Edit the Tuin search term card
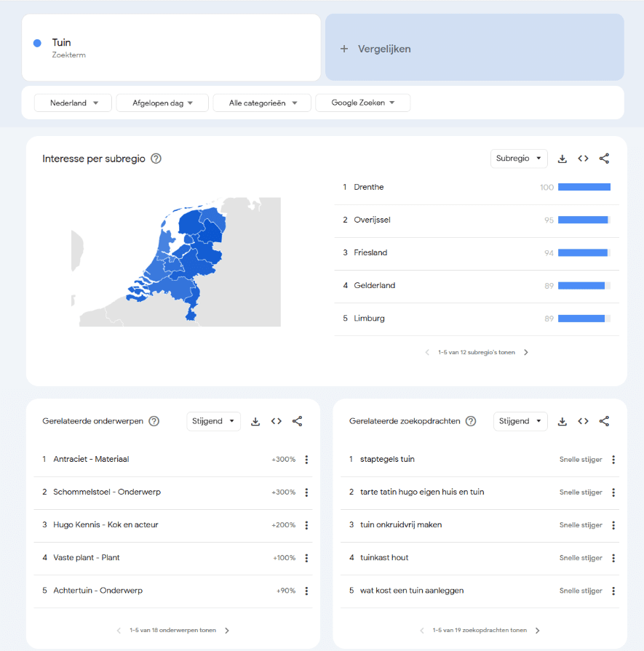The width and height of the screenshot is (644, 651). tap(171, 48)
